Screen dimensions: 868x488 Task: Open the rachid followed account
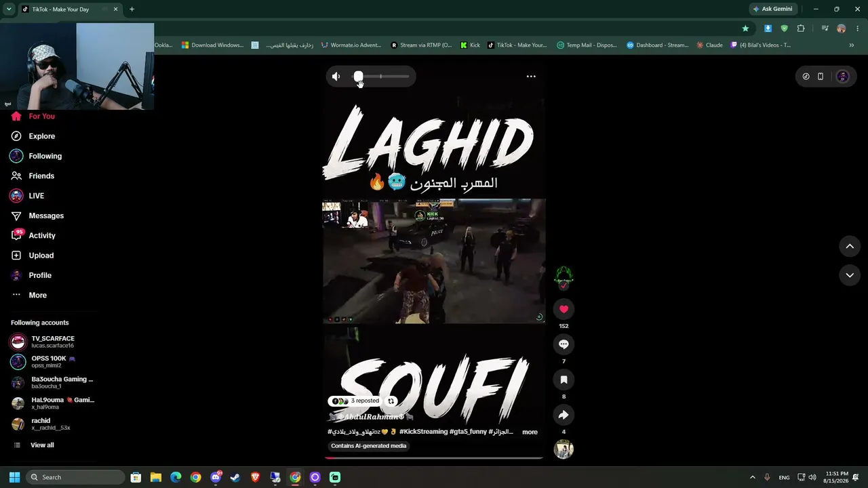point(51,424)
